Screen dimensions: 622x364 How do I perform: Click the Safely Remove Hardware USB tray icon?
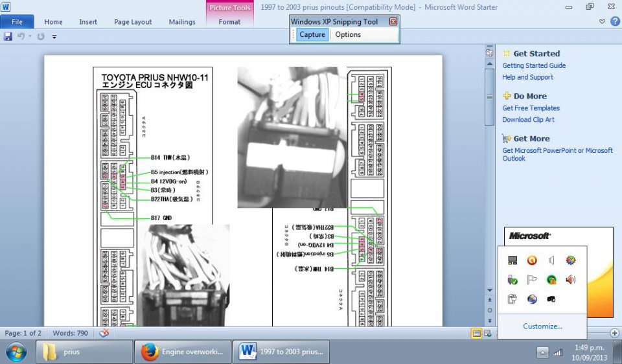click(x=513, y=280)
